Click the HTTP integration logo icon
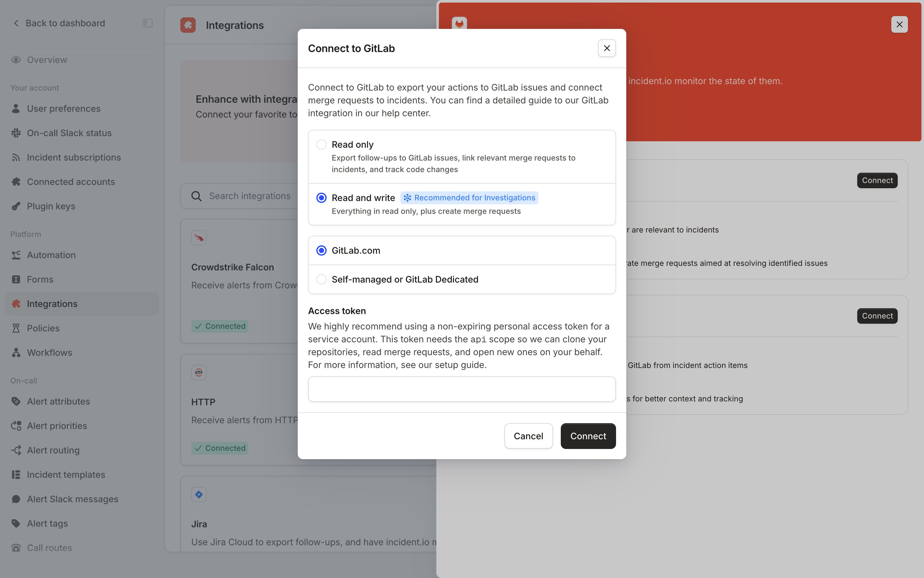The width and height of the screenshot is (924, 578). pos(199,373)
